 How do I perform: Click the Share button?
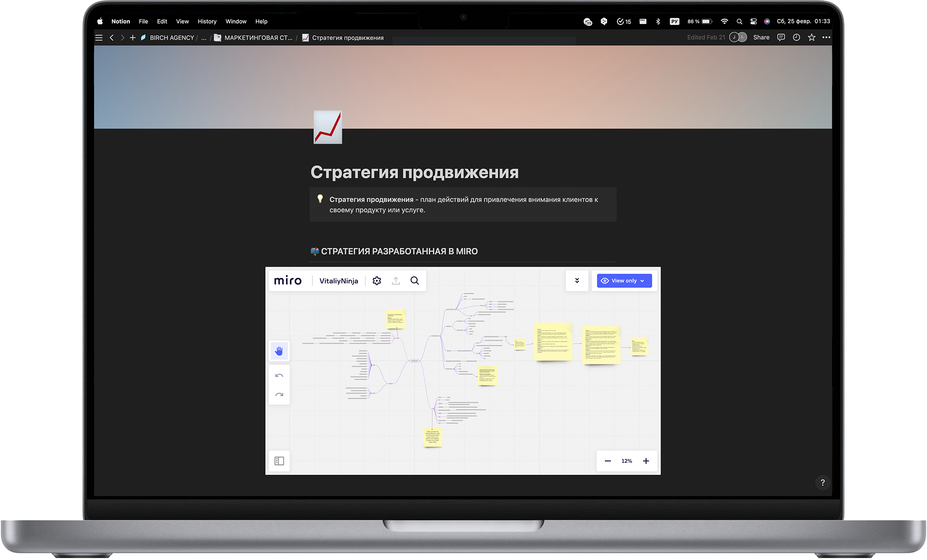pos(761,38)
